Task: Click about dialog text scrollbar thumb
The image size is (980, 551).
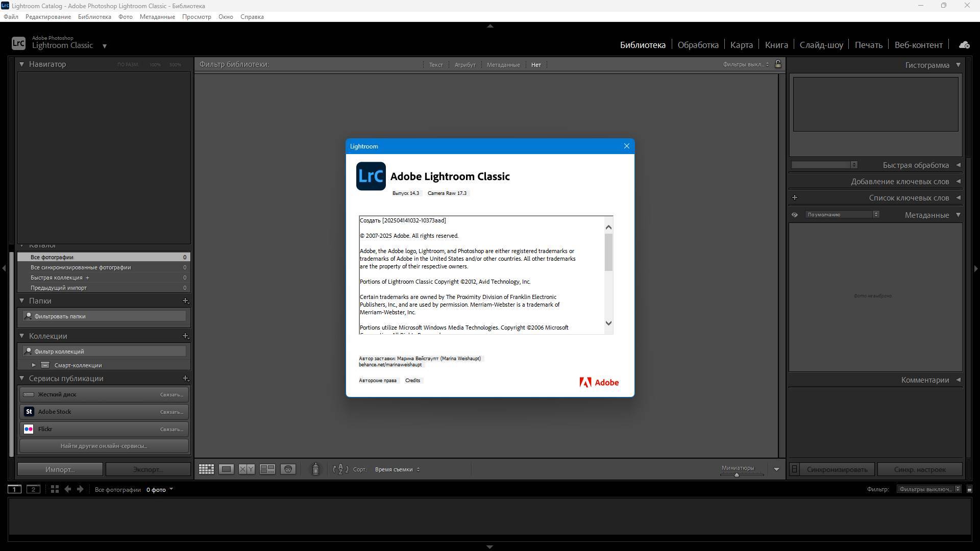Action: pyautogui.click(x=608, y=253)
